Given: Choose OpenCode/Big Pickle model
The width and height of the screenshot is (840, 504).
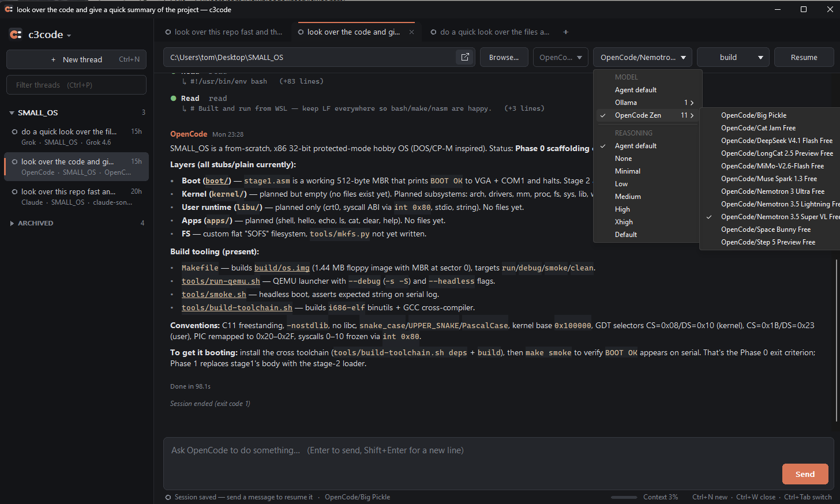Looking at the screenshot, I should click(770, 115).
